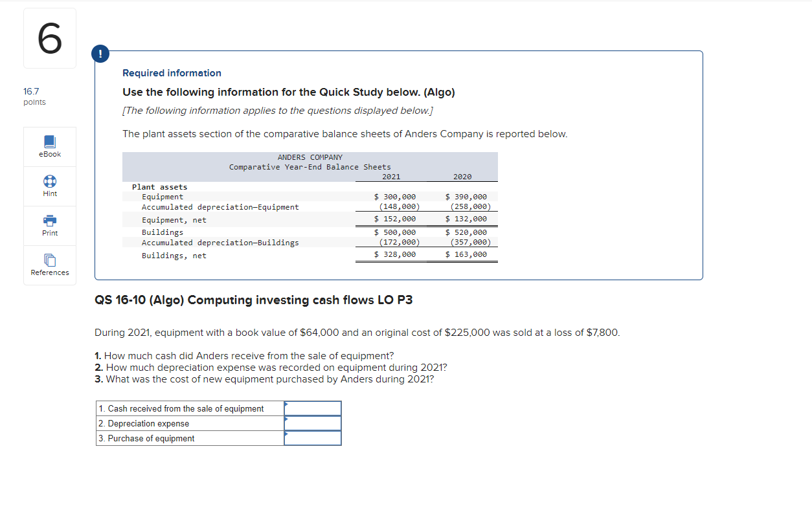Image resolution: width=812 pixels, height=530 pixels.
Task: Click the 16.7 points indicator
Action: 33,96
